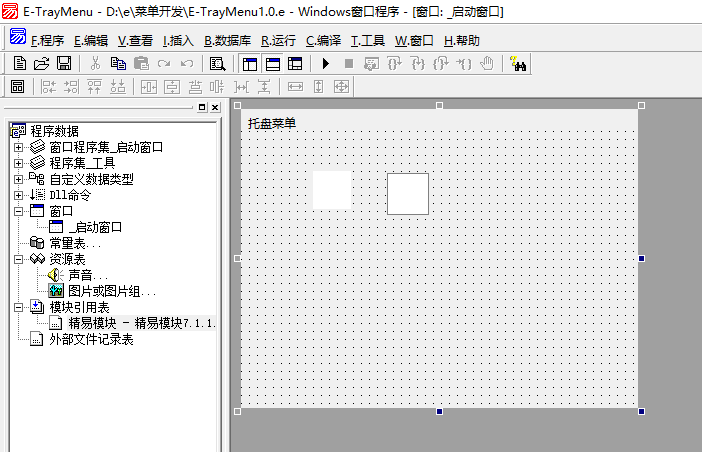Image resolution: width=702 pixels, height=452 pixels.
Task: Click the E language logo beside F.程序
Action: point(18,36)
